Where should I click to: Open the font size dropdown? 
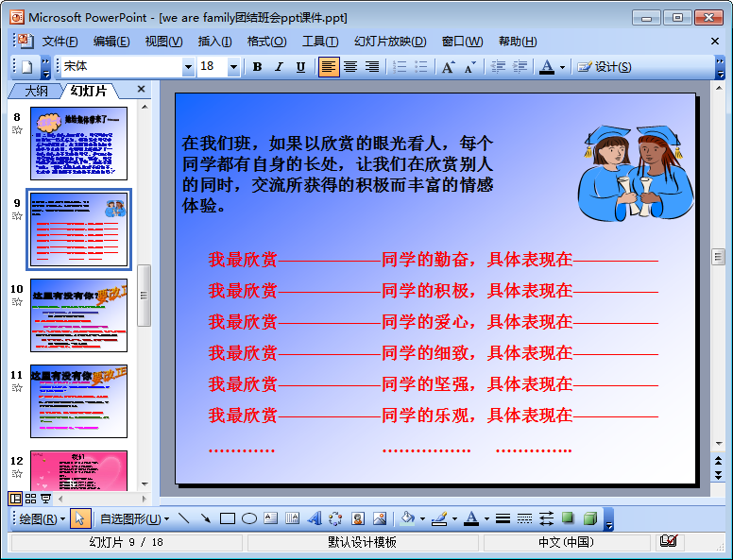tap(233, 67)
